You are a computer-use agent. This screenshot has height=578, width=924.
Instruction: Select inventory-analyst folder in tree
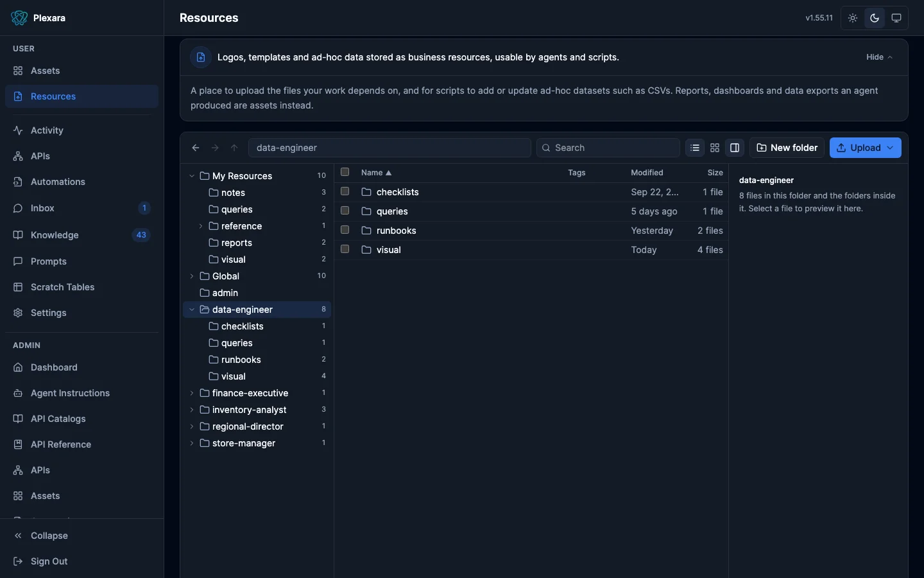pos(257,410)
